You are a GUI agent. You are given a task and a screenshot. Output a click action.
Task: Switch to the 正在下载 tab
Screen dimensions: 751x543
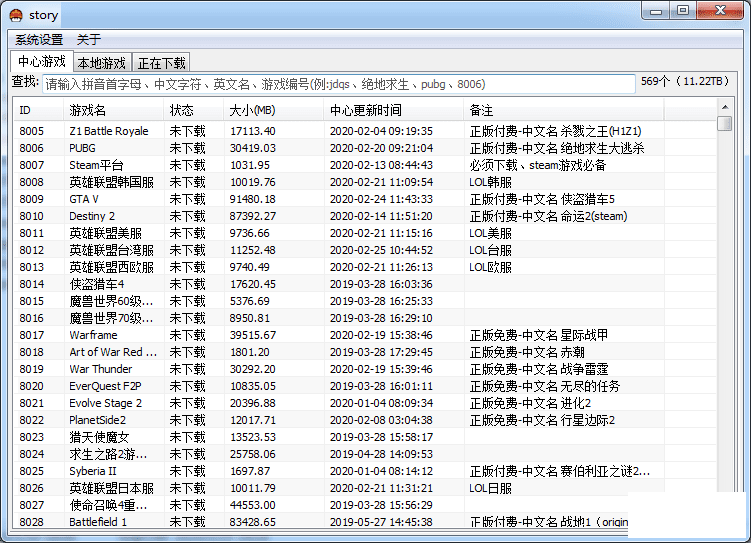click(161, 63)
